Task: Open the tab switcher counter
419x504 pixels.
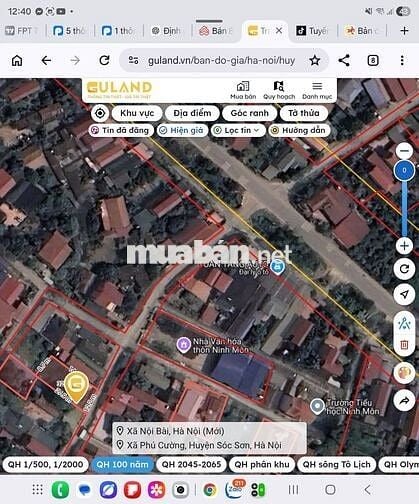Action: (373, 60)
